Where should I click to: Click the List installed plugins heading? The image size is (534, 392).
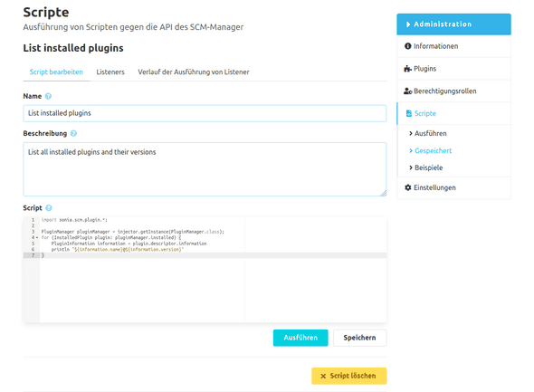tap(73, 48)
